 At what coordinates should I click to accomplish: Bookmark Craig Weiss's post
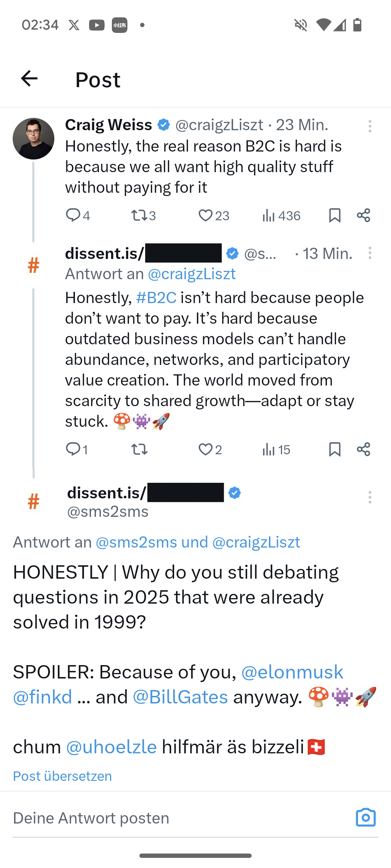click(x=335, y=215)
